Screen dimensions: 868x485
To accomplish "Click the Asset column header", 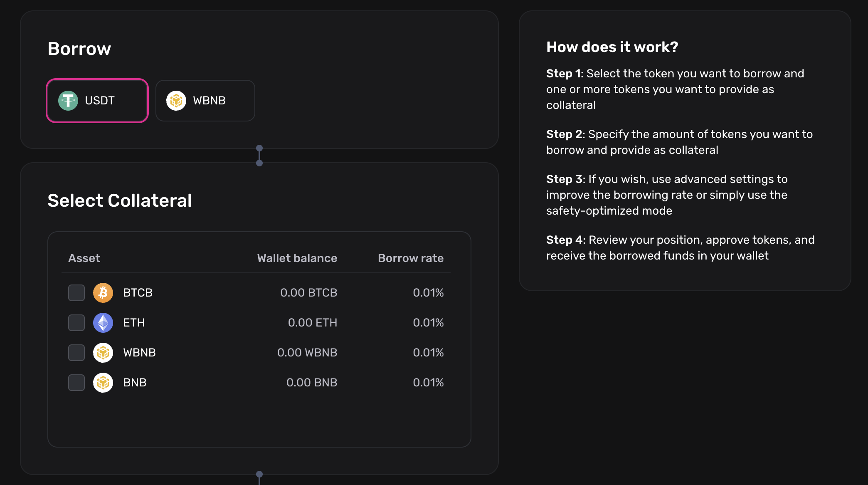I will (x=84, y=258).
